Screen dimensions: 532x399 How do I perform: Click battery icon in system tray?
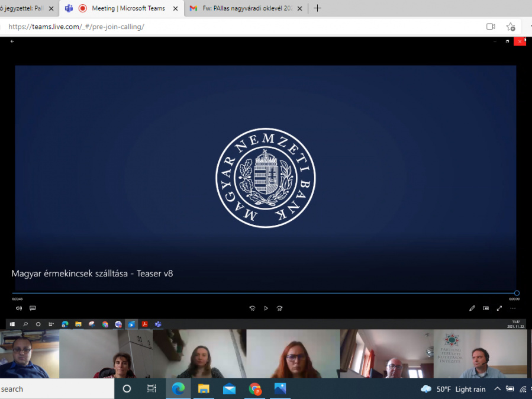[x=510, y=389]
